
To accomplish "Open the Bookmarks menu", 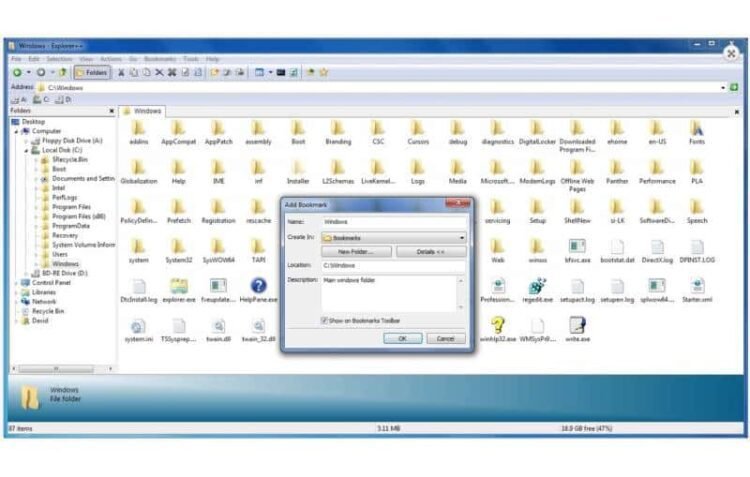I will point(160,59).
